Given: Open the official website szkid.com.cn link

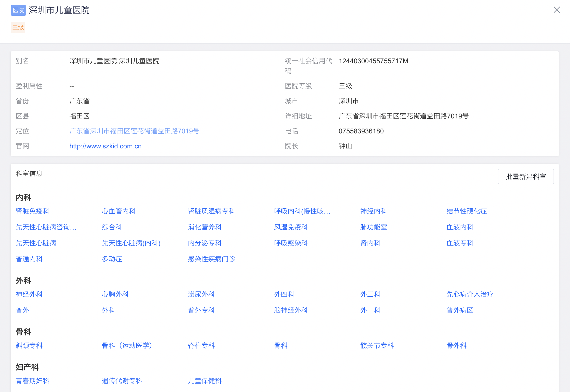Looking at the screenshot, I should 105,146.
